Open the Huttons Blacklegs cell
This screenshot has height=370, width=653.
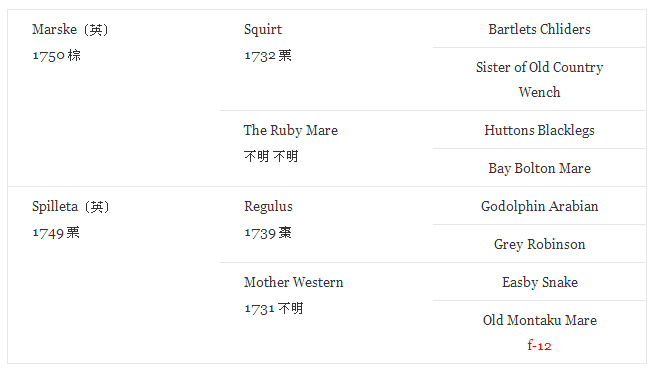coord(539,130)
